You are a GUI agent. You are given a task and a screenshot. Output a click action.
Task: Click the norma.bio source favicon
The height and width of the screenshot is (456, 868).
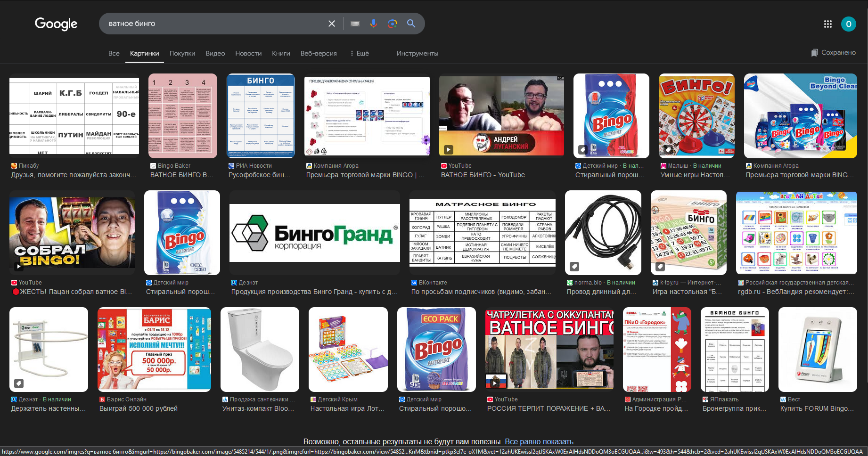coord(570,283)
